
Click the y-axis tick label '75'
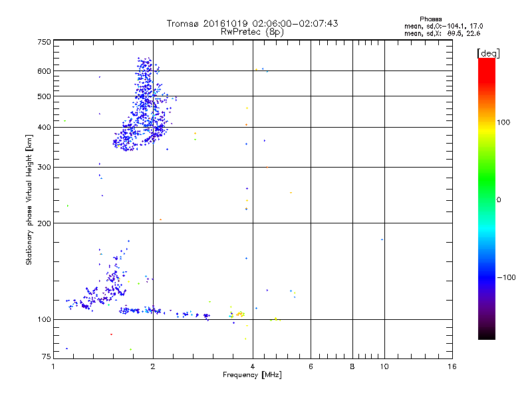(47, 356)
